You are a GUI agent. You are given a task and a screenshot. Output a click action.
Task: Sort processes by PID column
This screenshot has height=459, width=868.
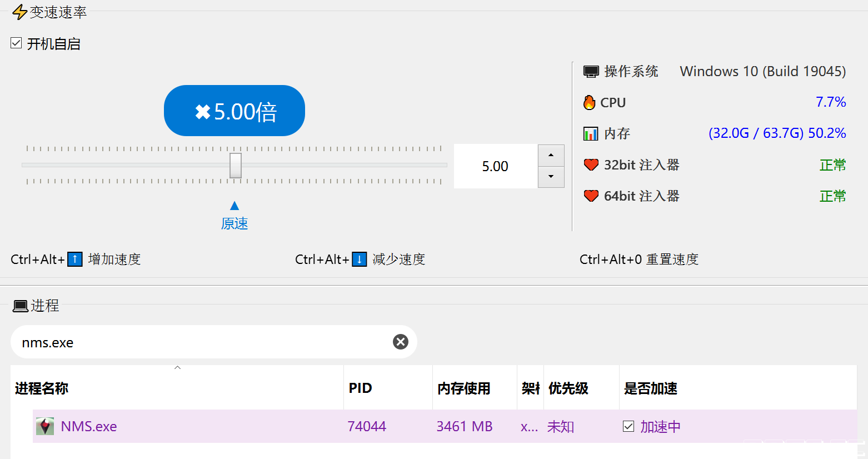[x=360, y=388]
